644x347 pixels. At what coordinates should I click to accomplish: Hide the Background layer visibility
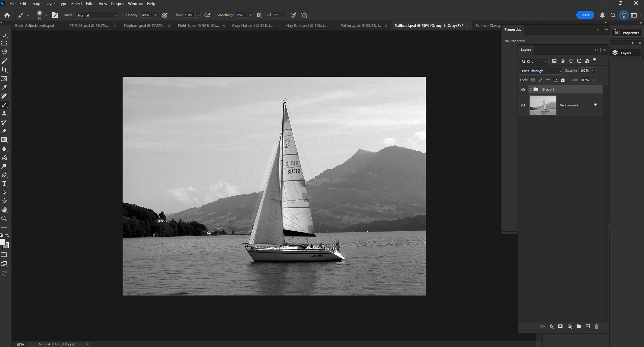click(523, 105)
